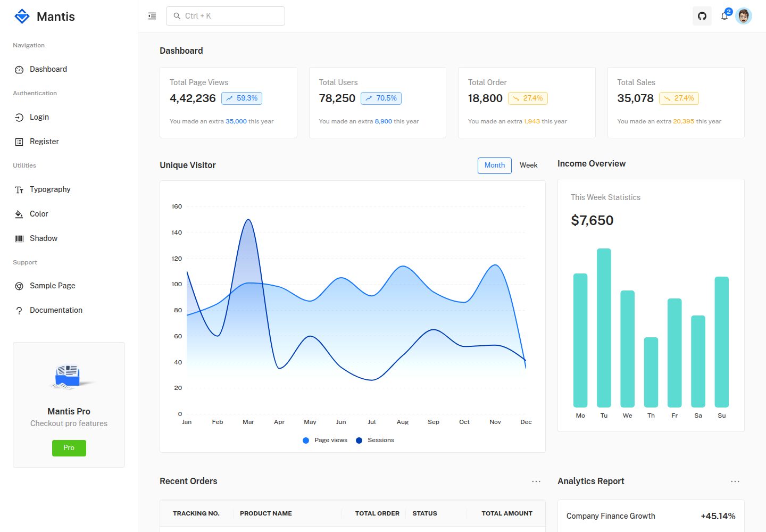Click the Sample Page chrome icon
This screenshot has width=766, height=532.
[x=19, y=286]
